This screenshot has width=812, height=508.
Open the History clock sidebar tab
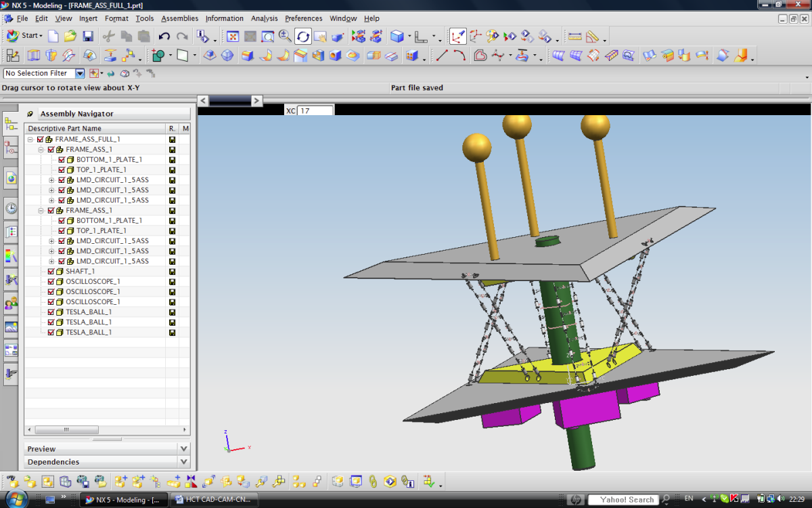(11, 208)
